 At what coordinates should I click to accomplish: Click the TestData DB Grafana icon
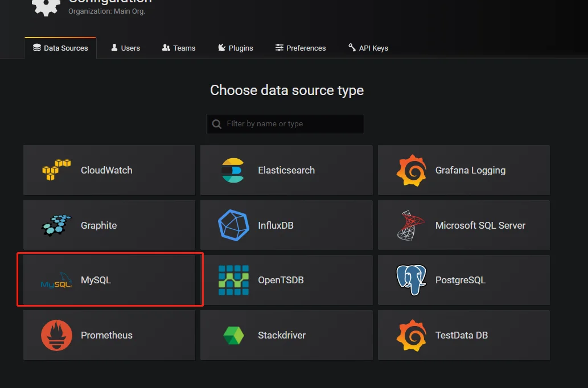coord(412,335)
